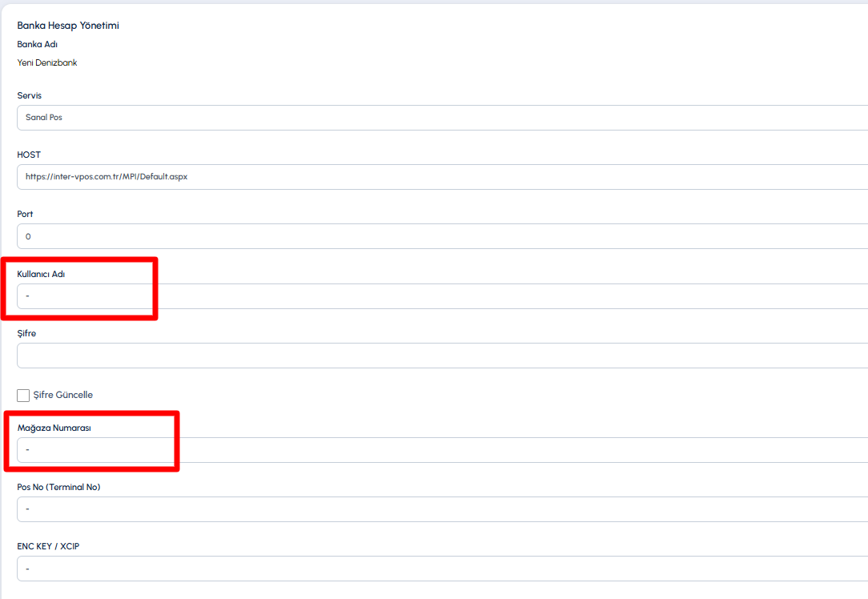This screenshot has height=599, width=868.
Task: Click the Pos No (Terminal No) label
Action: pyautogui.click(x=58, y=487)
